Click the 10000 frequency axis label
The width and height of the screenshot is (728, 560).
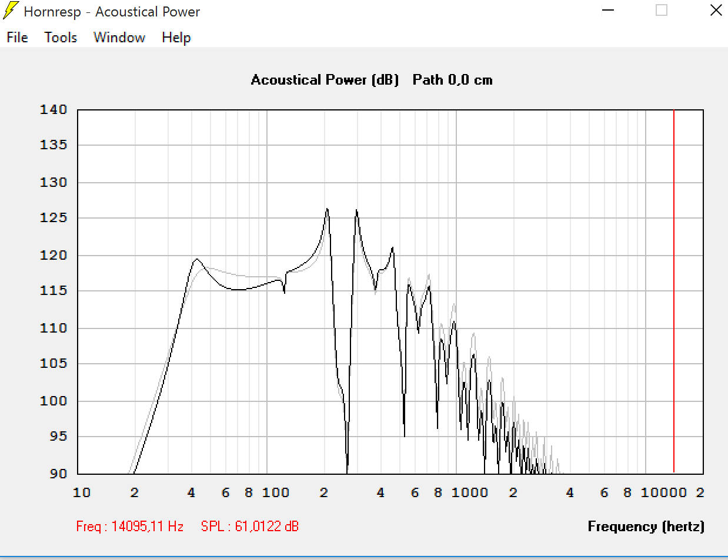click(663, 492)
